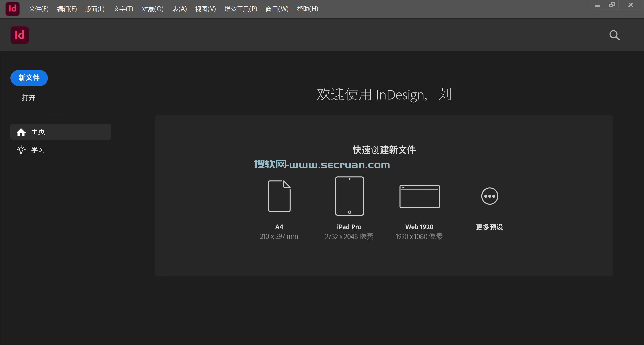Open the 编辑(E) menu
The height and width of the screenshot is (345, 644).
[67, 9]
